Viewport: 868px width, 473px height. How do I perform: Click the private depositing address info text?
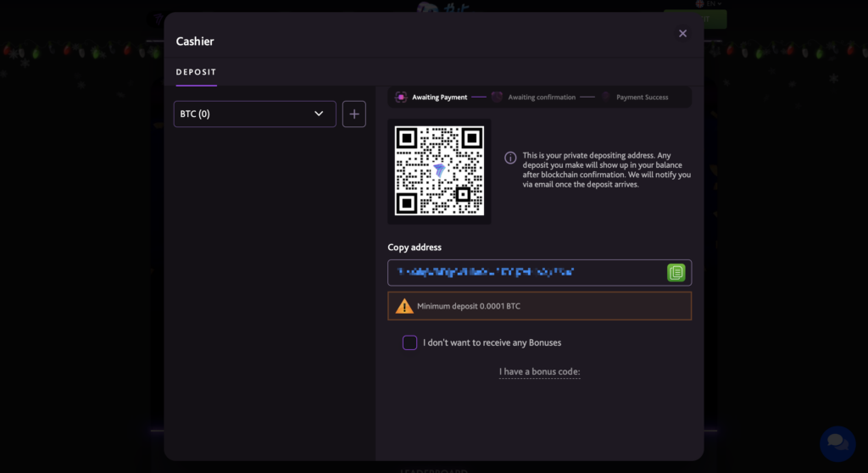point(607,170)
